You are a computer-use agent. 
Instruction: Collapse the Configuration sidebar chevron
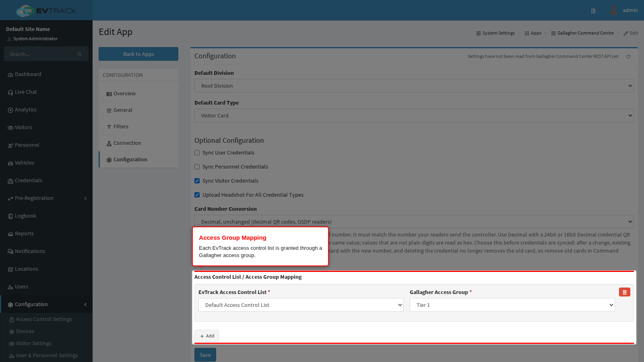click(85, 304)
